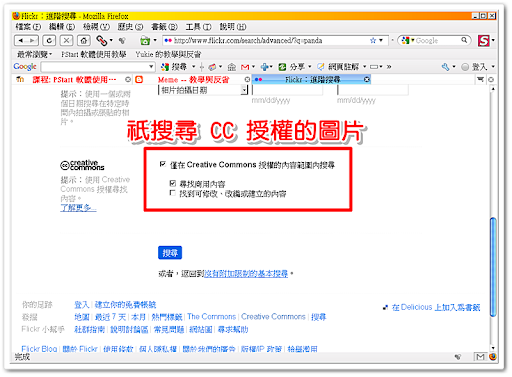The width and height of the screenshot is (512, 377).
Task: Click the 網頁註解 annotation icon
Action: [x=321, y=67]
